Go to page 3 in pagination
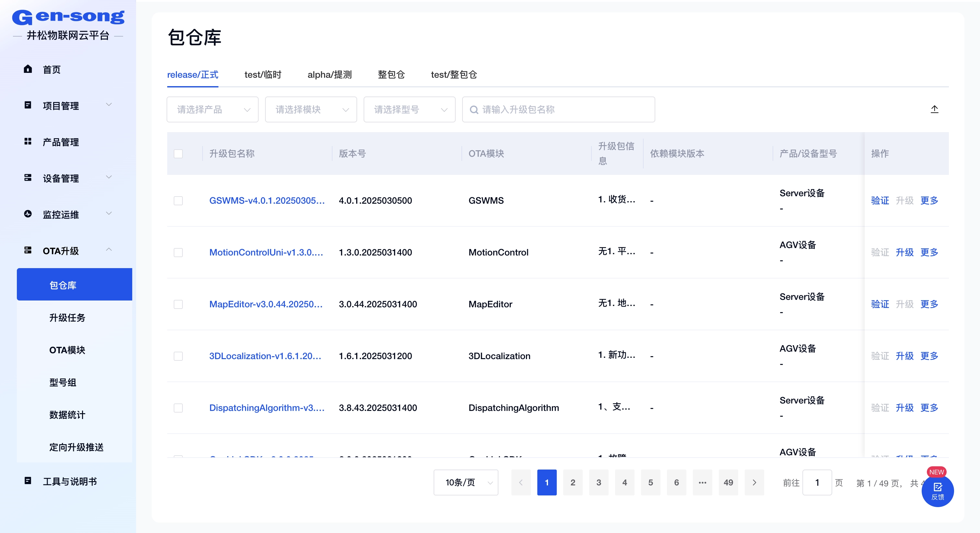The height and width of the screenshot is (533, 980). tap(599, 482)
